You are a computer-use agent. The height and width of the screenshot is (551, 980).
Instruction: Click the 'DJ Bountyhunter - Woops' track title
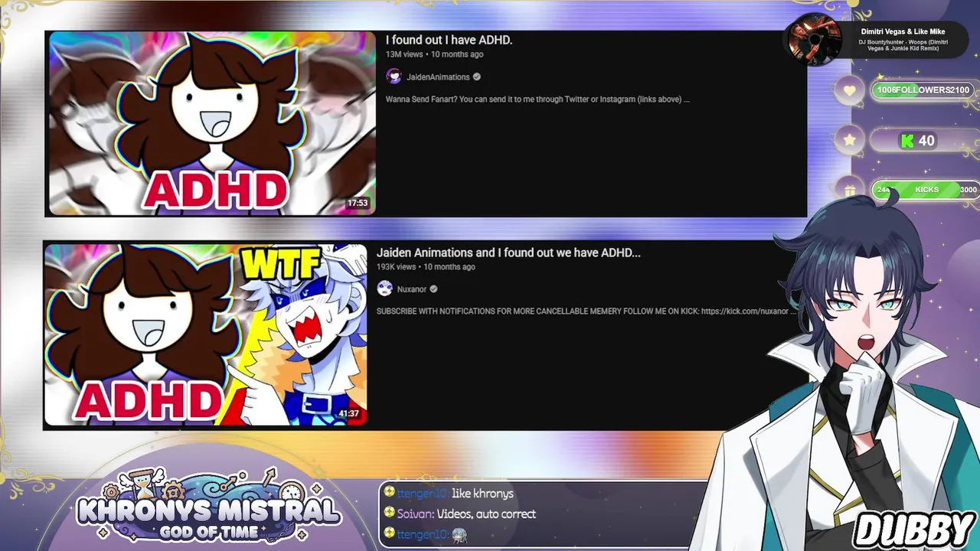tap(903, 45)
